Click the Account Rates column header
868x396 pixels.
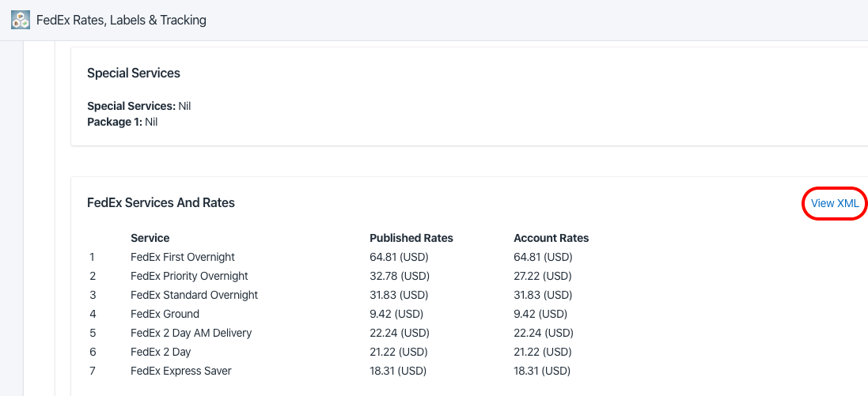point(552,239)
